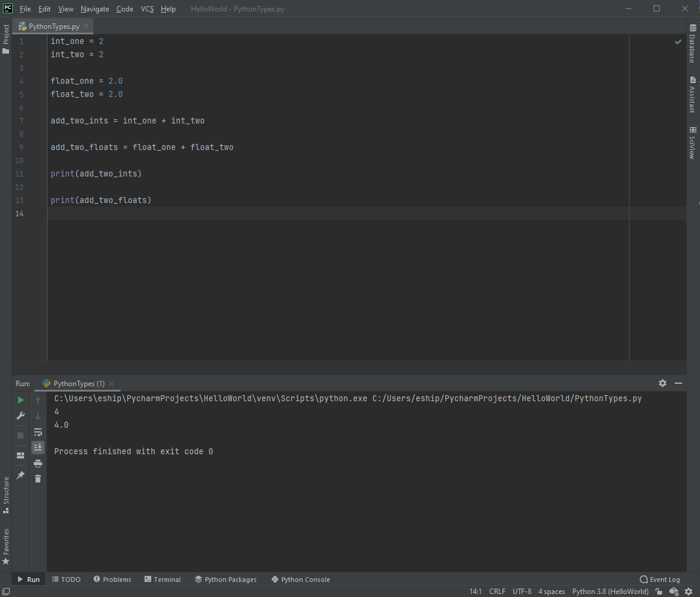Switch Python 3.8 HelloWorld interpreter

tap(610, 592)
